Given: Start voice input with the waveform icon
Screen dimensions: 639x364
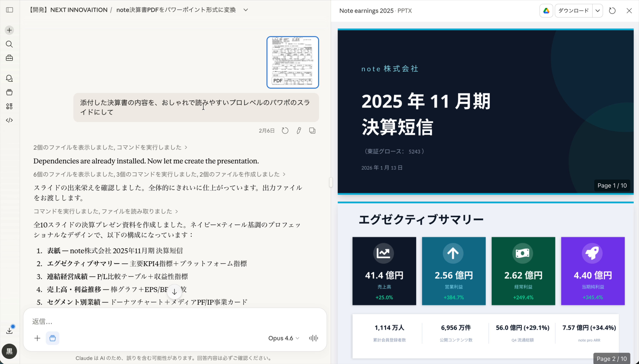Looking at the screenshot, I should pyautogui.click(x=313, y=338).
